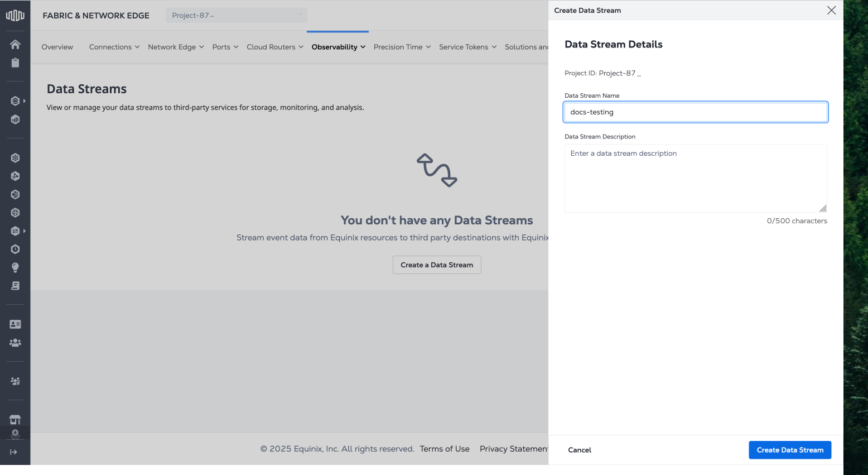Open the Terms of Use link
Screen dimensions: 868x475
[x=445, y=449]
